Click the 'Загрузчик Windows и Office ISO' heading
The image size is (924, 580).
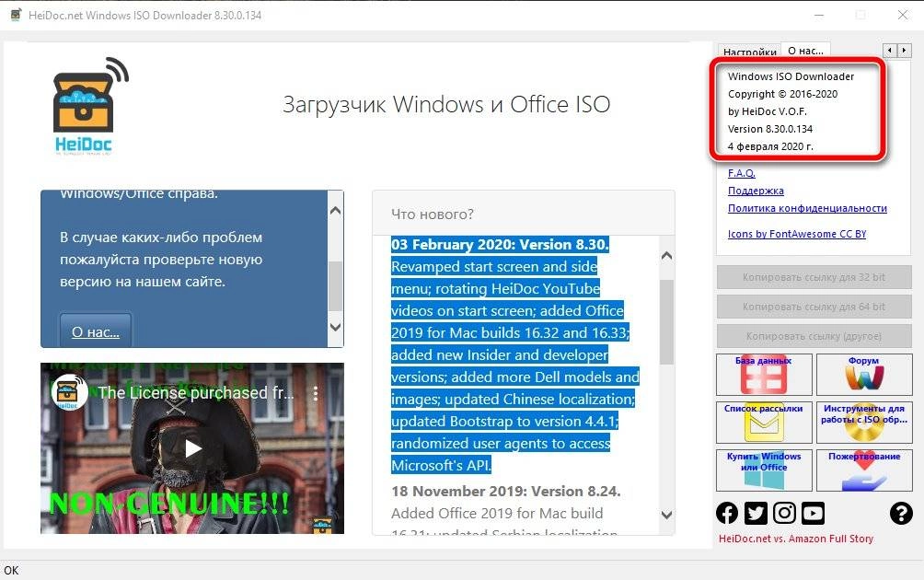[446, 105]
